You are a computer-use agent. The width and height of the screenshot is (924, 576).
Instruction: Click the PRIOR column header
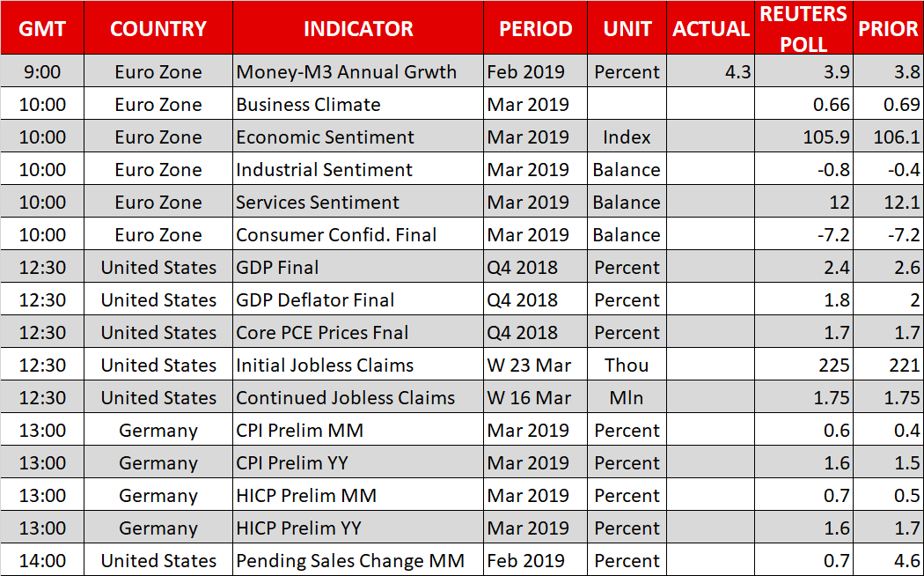tap(888, 28)
